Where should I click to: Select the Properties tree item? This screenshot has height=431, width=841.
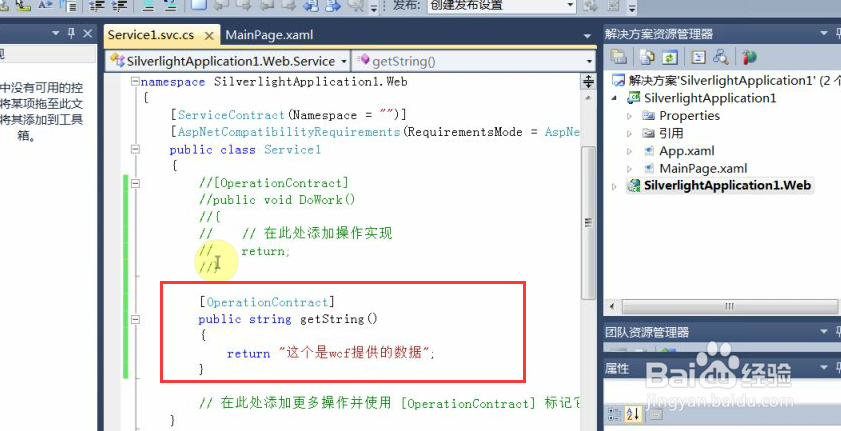689,115
